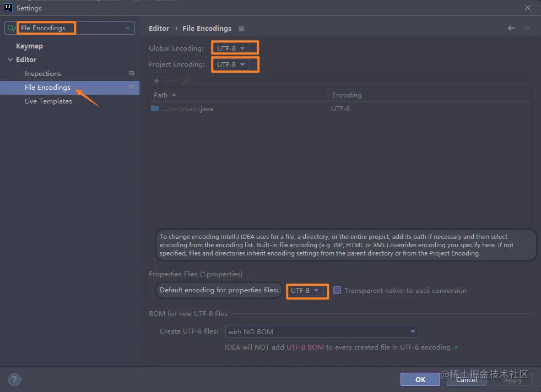541x392 pixels.
Task: Click the Apply button
Action: [x=513, y=379]
